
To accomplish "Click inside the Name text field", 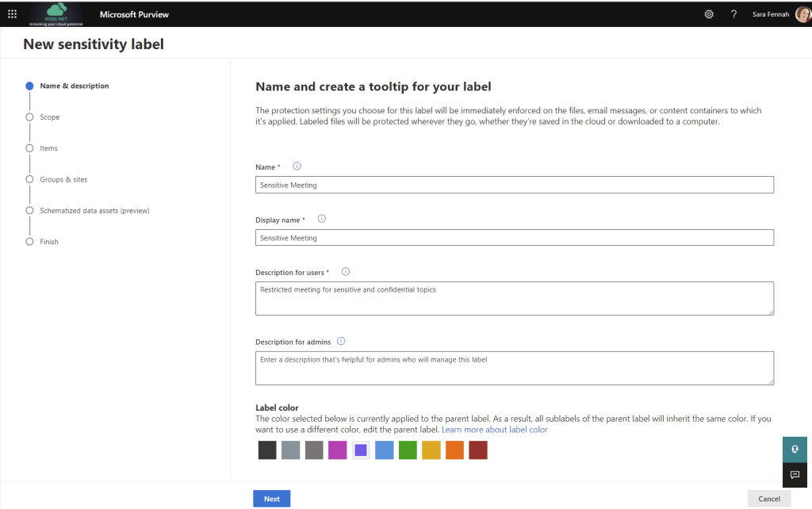I will pyautogui.click(x=514, y=185).
